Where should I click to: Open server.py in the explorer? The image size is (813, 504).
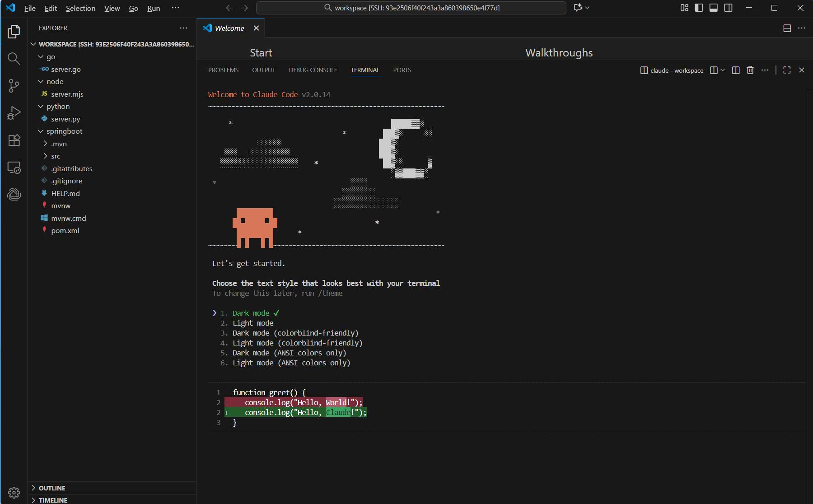coord(65,119)
